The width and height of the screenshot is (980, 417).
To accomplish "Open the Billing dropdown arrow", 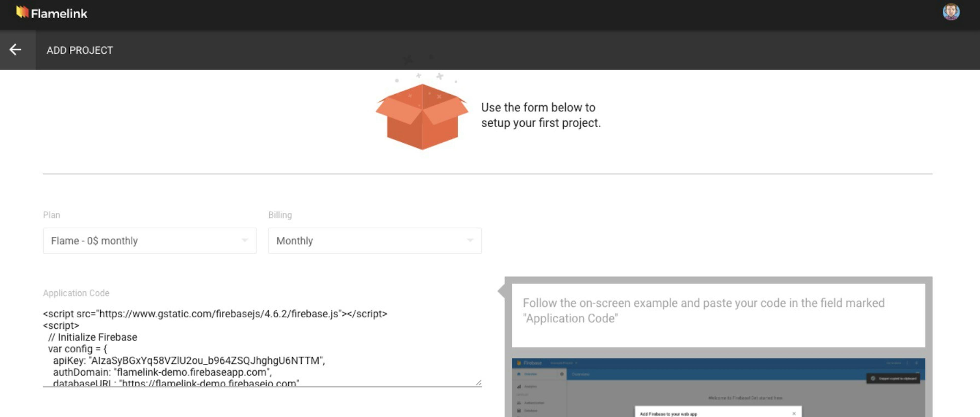I will (470, 240).
